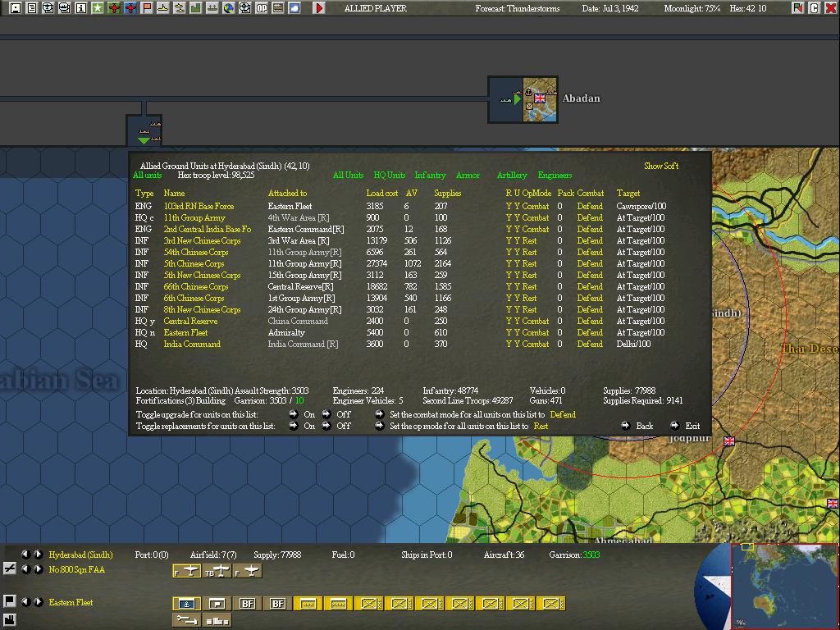Click the orange flag toolbar icon
This screenshot has height=630, width=840.
coord(147,8)
